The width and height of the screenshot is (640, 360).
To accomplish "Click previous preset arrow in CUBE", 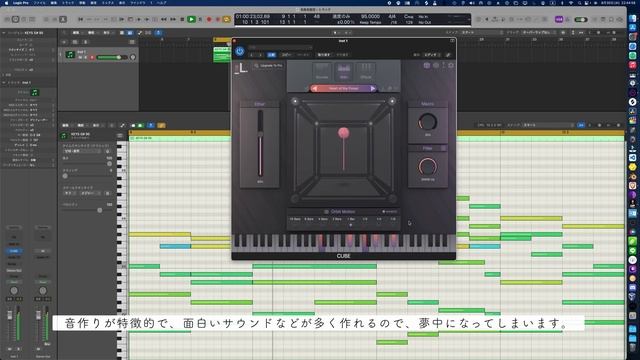I will pos(314,88).
